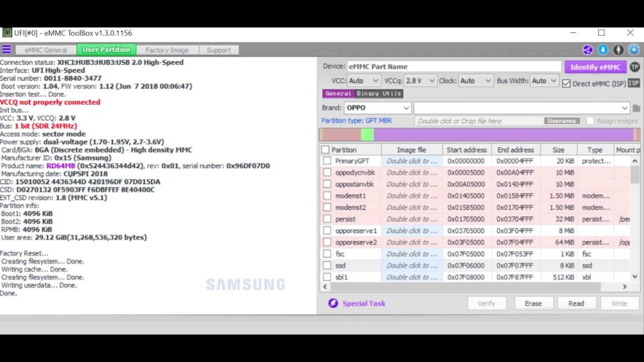Click the Read button
The width and height of the screenshot is (644, 362).
tap(576, 303)
